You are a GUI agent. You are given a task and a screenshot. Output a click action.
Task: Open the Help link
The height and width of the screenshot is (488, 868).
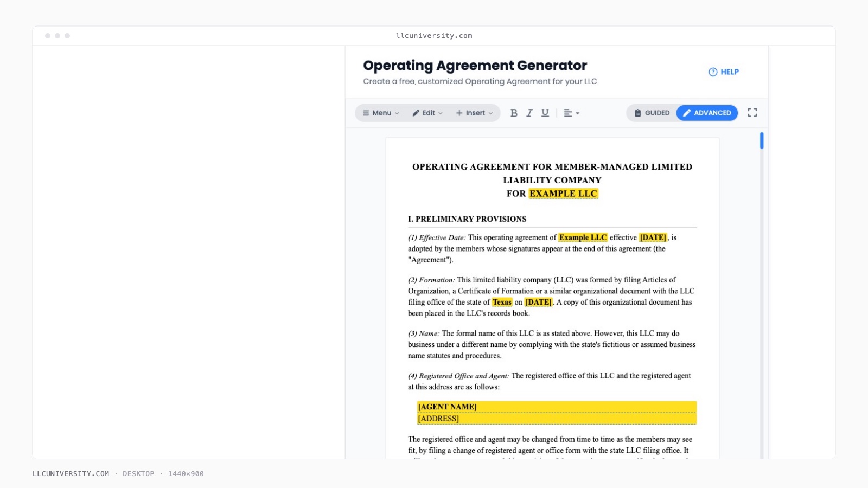coord(724,72)
